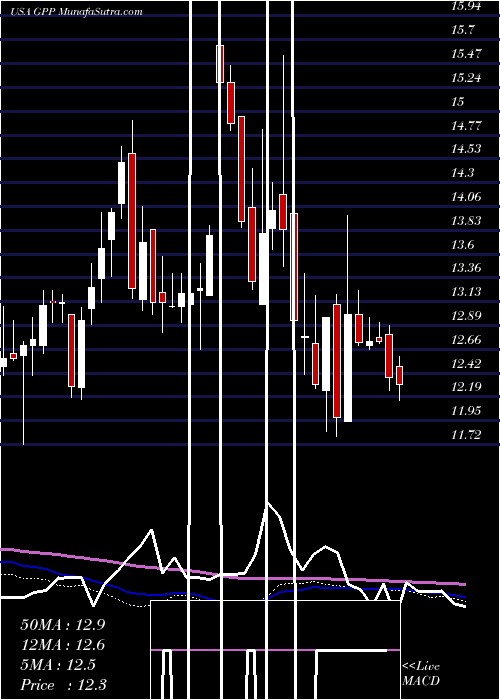The width and height of the screenshot is (500, 700).
Task: Select the 13.83 price axis label
Action: tap(467, 221)
